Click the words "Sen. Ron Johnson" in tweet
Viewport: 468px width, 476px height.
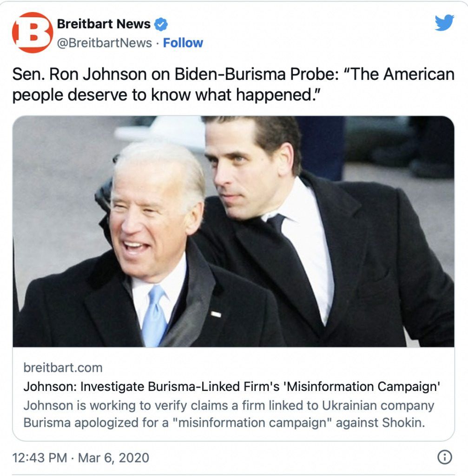click(x=80, y=74)
